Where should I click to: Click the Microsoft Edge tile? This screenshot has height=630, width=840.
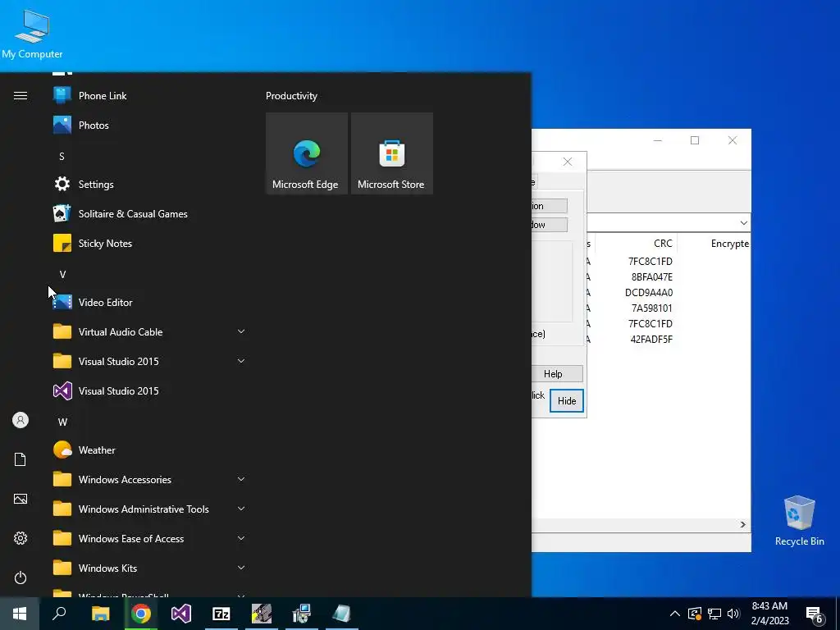point(307,153)
